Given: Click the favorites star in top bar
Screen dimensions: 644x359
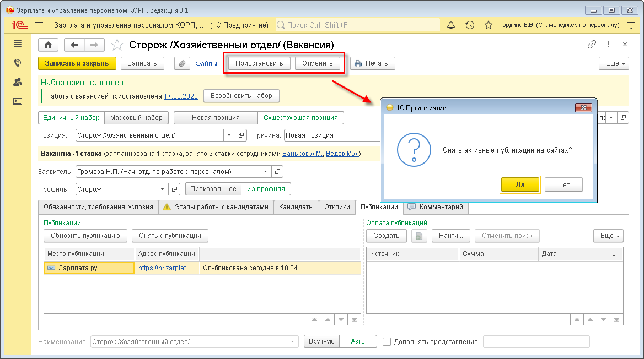Looking at the screenshot, I should point(488,25).
